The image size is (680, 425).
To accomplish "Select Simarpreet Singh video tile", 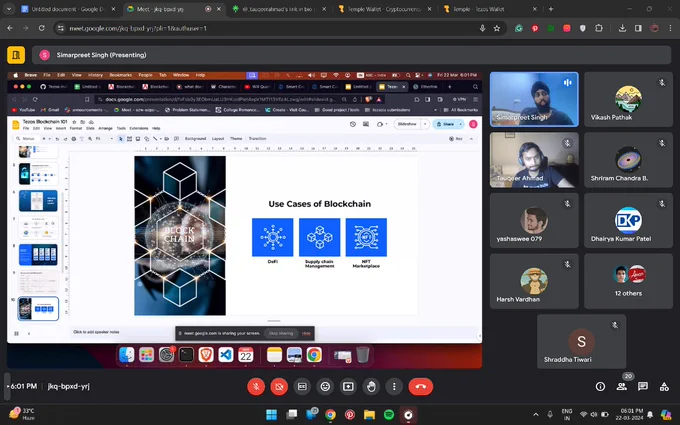I will pyautogui.click(x=534, y=99).
